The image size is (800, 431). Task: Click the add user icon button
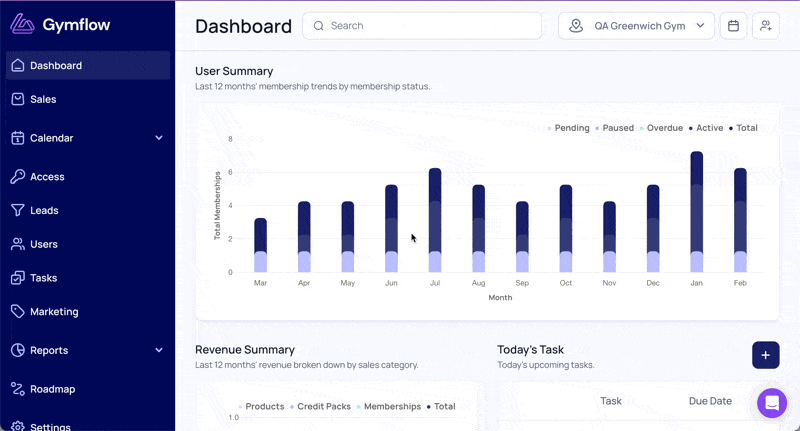pyautogui.click(x=765, y=26)
